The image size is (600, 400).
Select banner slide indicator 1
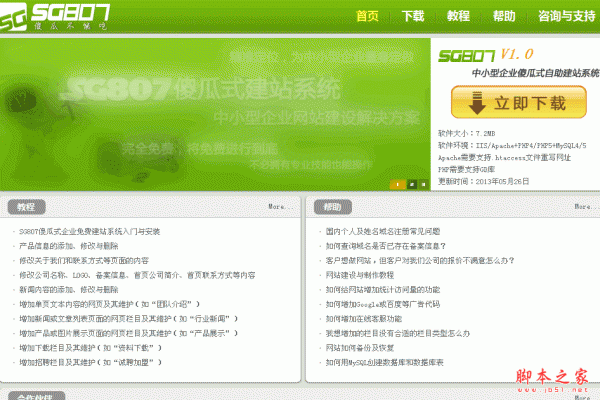[x=398, y=184]
